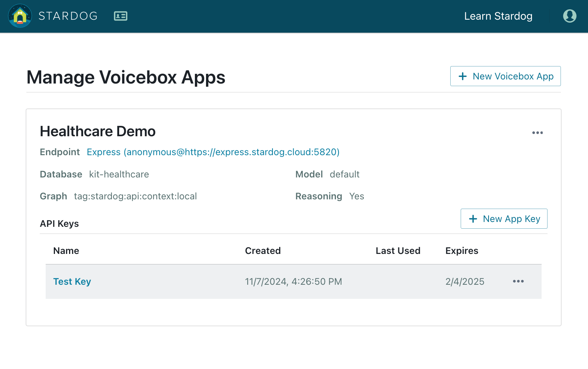Click the Stardog doghouse logo
The width and height of the screenshot is (588, 369).
pos(20,16)
